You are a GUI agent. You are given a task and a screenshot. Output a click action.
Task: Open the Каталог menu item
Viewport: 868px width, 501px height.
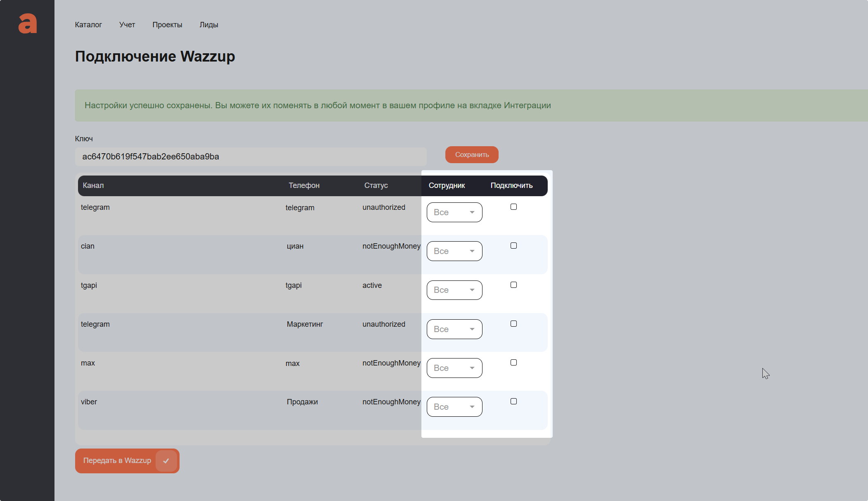pos(88,25)
